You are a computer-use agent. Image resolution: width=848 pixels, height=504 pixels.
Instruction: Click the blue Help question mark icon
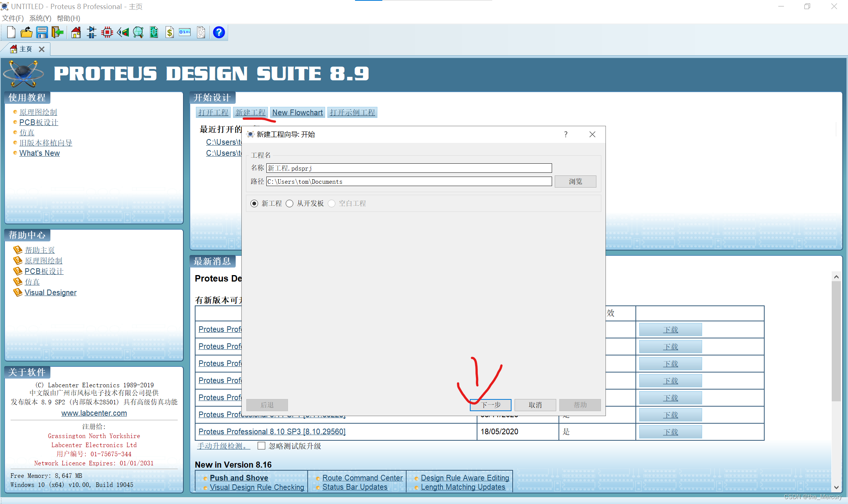click(x=219, y=33)
